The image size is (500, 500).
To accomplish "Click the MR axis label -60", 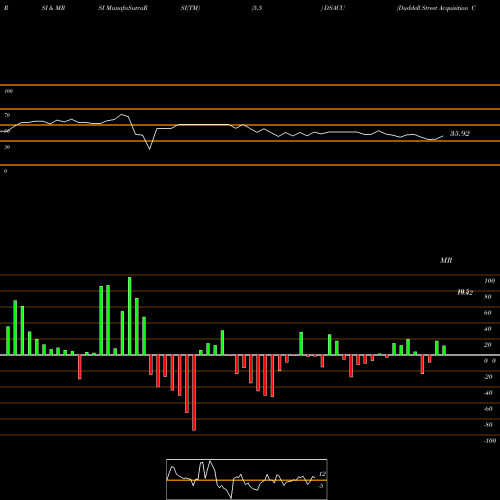I will coord(488,409).
